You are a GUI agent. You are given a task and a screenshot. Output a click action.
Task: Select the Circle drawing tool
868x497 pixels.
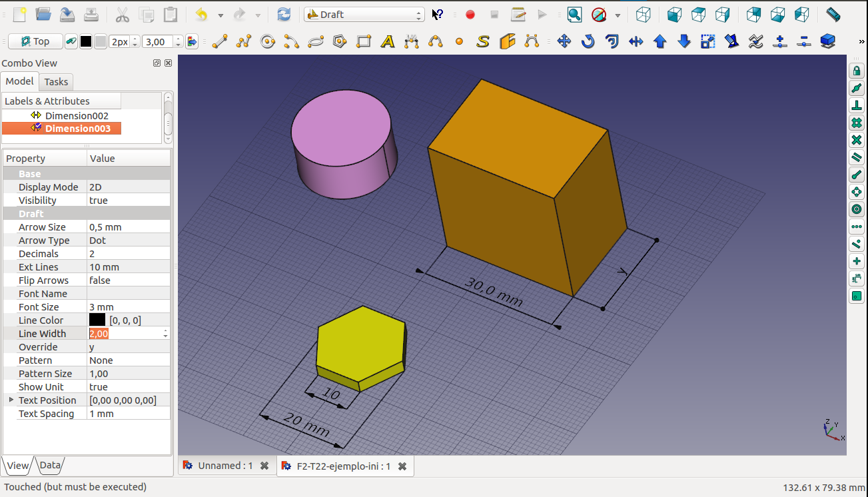tap(268, 42)
